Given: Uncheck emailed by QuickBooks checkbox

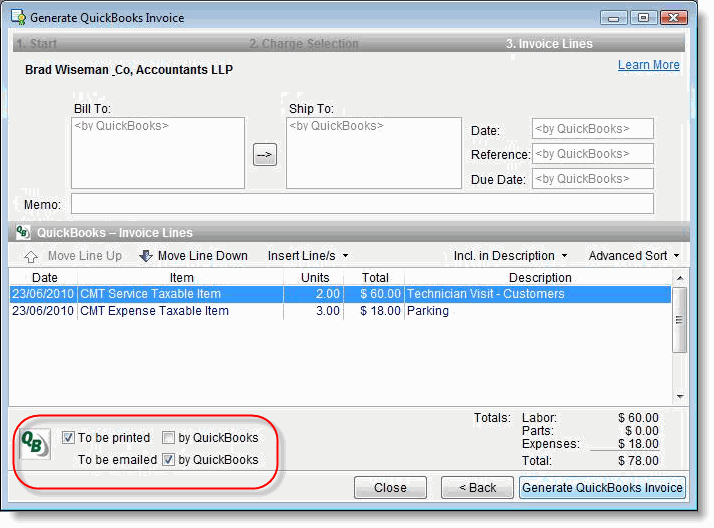Looking at the screenshot, I should [168, 460].
